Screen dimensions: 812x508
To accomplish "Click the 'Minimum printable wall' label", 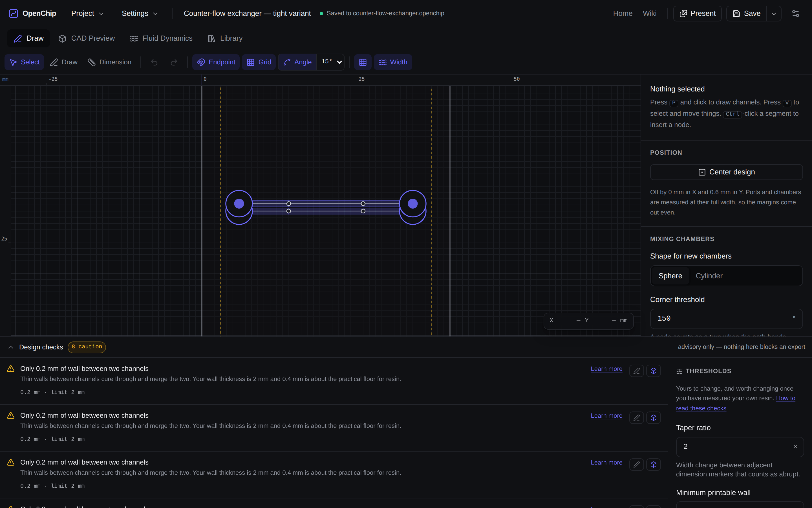I will (713, 492).
